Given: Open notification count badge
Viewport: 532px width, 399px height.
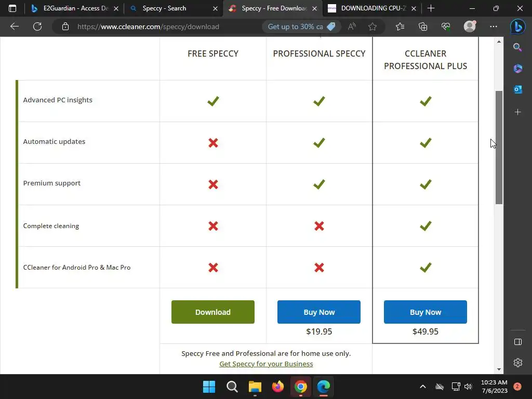Looking at the screenshot, I should click(x=517, y=387).
